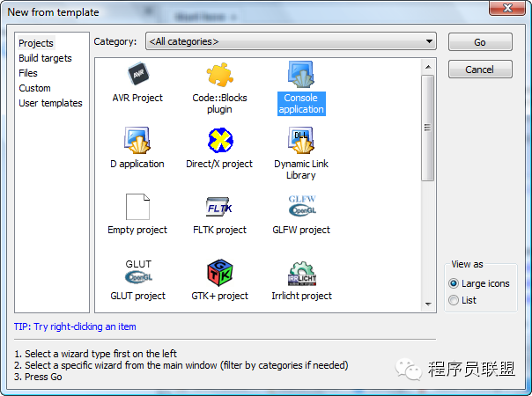
Task: Click the template list scrollbar thumb
Action: [x=428, y=128]
